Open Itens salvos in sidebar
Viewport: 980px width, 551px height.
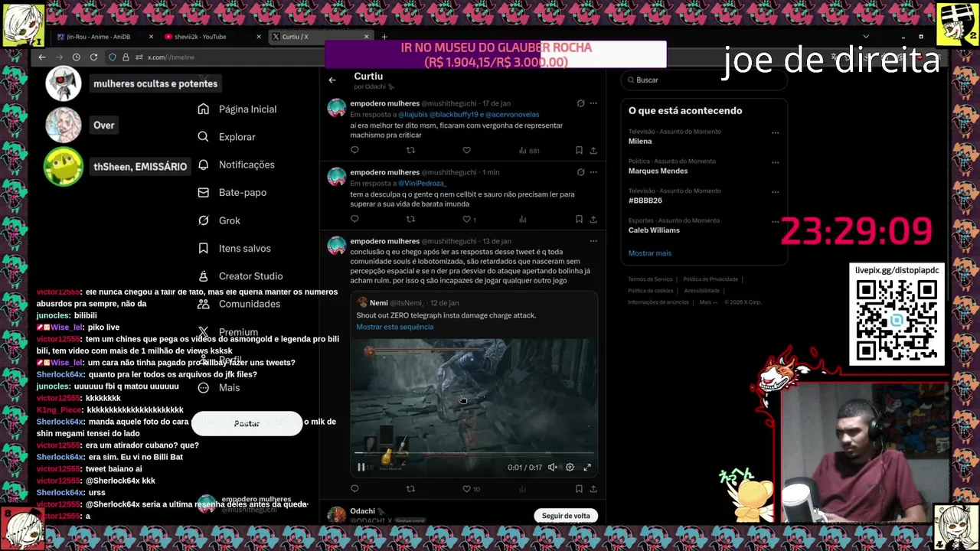[234, 249]
